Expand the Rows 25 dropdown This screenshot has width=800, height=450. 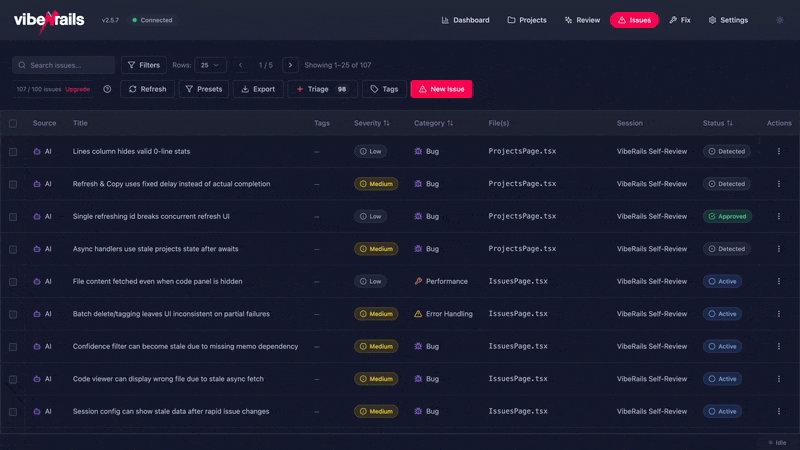click(x=210, y=65)
